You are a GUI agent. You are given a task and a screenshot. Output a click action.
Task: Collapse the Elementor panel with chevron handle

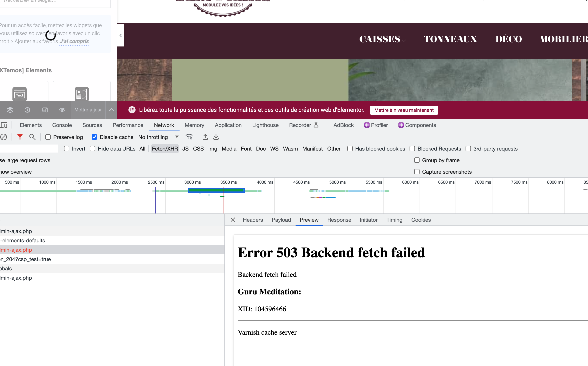(x=120, y=35)
